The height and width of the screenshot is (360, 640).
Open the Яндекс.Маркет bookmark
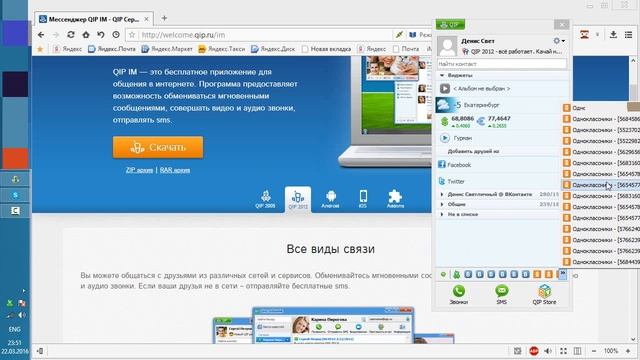(x=167, y=49)
